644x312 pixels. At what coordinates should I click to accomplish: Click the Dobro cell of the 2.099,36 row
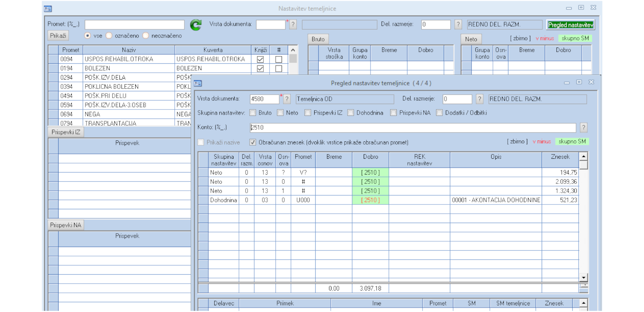click(x=370, y=182)
